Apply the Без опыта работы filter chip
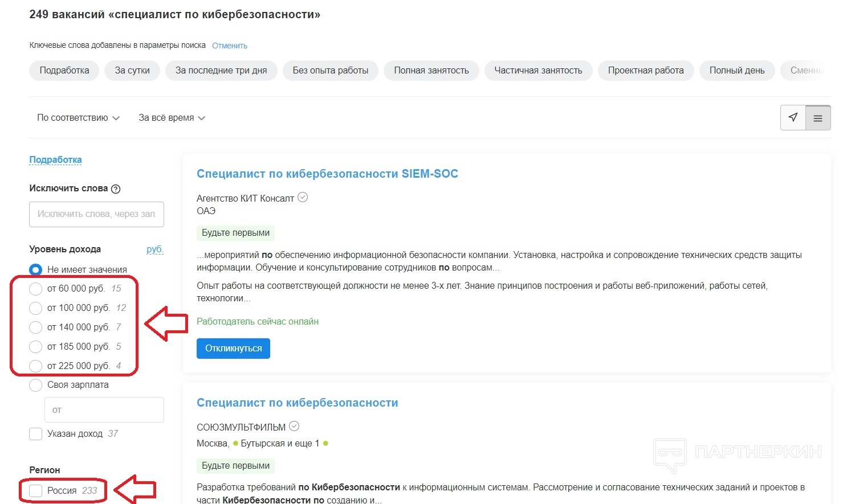Screen dimensions: 851x504 (x=331, y=71)
